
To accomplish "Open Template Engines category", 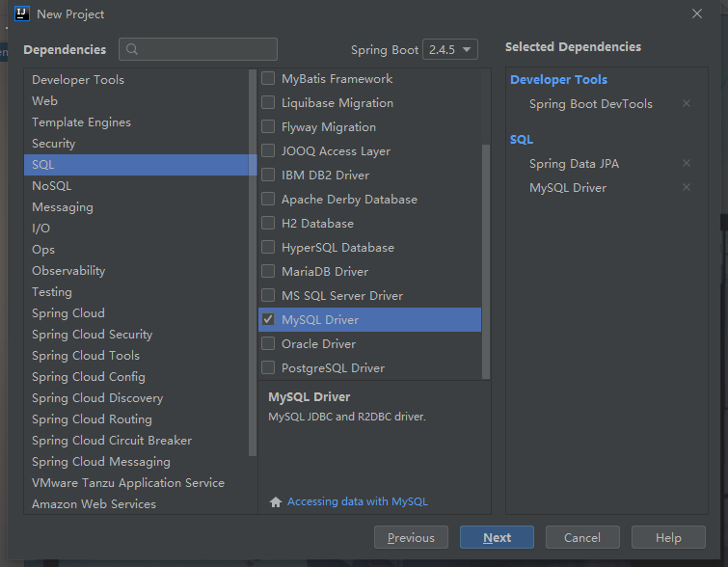I will tap(137, 122).
